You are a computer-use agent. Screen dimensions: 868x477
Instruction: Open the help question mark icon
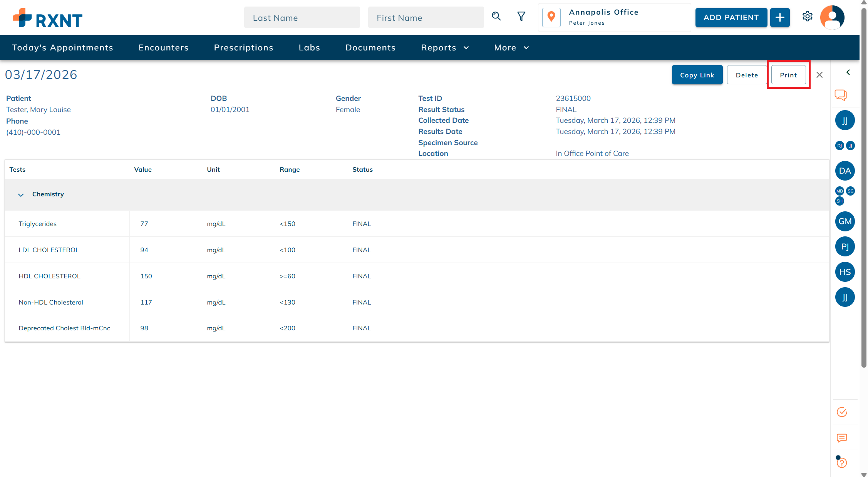[841, 462]
